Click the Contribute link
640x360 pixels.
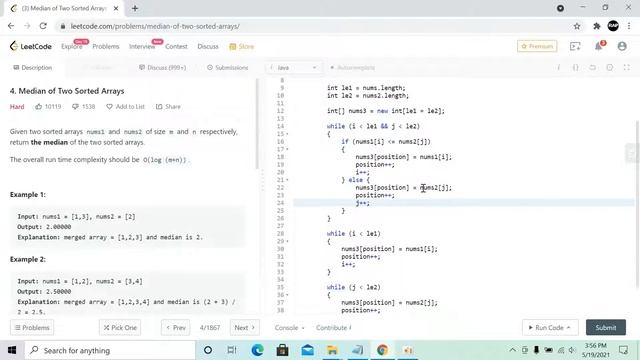pos(333,328)
